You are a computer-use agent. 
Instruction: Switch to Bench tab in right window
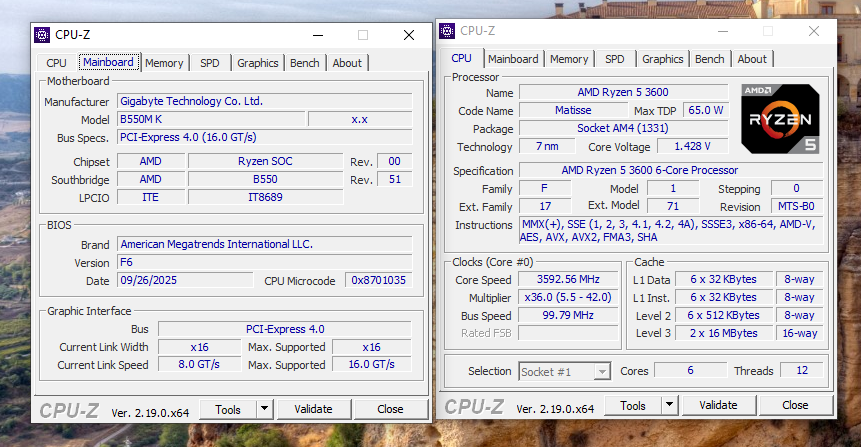pos(709,59)
